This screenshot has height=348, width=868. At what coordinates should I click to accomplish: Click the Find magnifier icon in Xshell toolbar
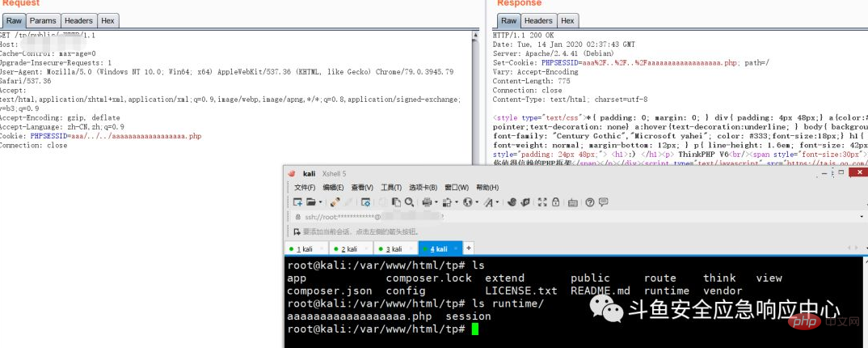pyautogui.click(x=409, y=202)
